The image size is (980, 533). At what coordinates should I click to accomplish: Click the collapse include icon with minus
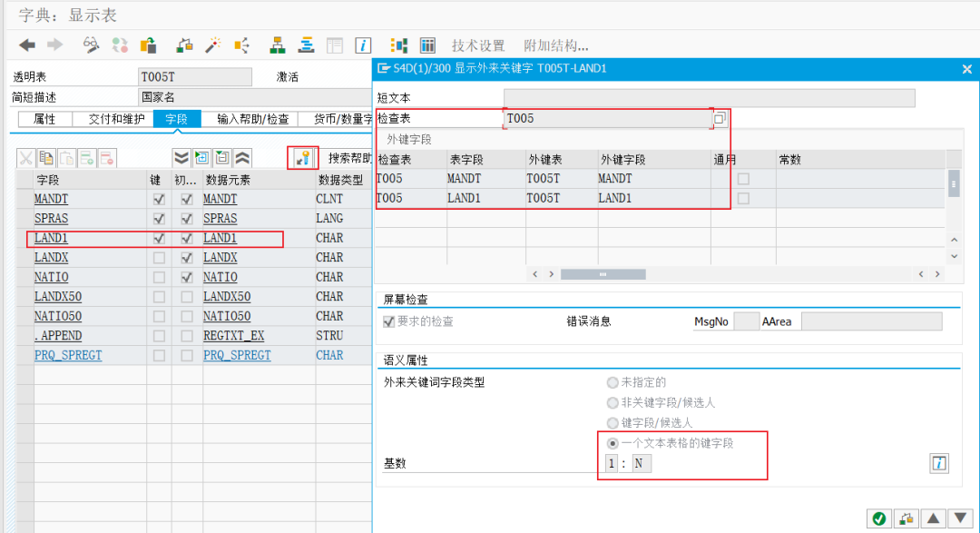(222, 158)
